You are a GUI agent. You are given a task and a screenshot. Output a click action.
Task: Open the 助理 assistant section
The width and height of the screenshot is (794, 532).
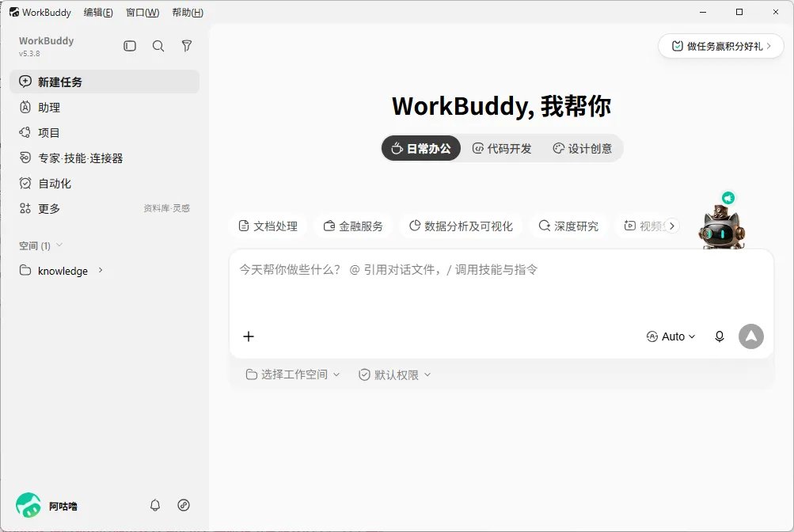[104, 108]
